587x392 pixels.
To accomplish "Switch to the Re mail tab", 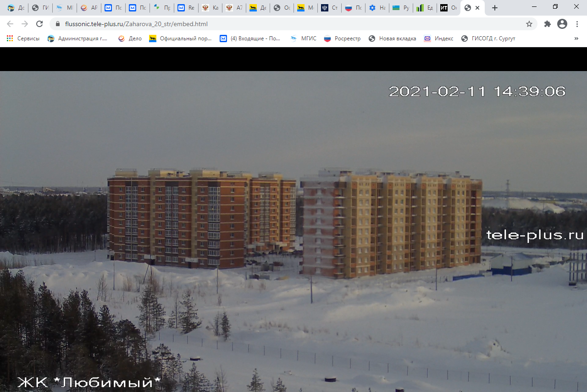I will point(186,8).
